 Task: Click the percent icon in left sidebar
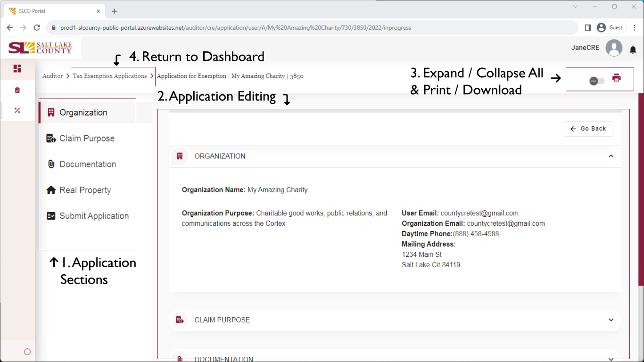pyautogui.click(x=17, y=110)
